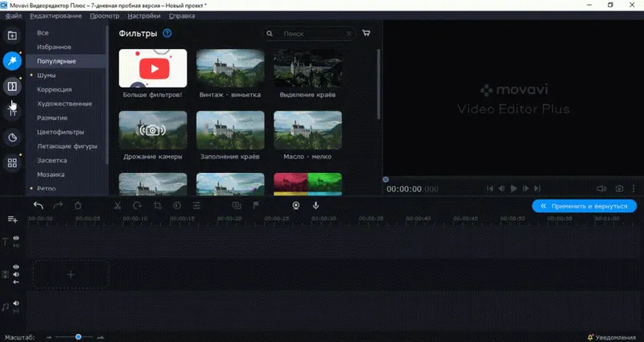Open the Transitions tab icon
Image resolution: width=644 pixels, height=342 pixels.
point(12,87)
